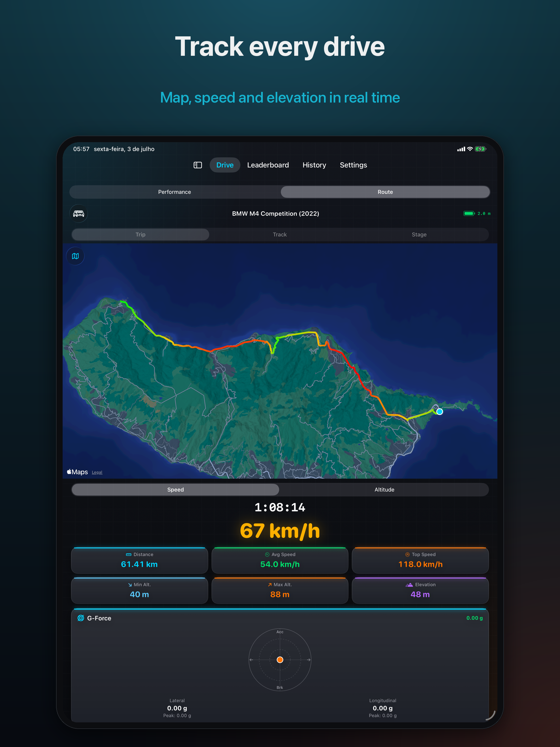Toggle the sidebar panel icon
This screenshot has width=560, height=747.
coord(198,165)
